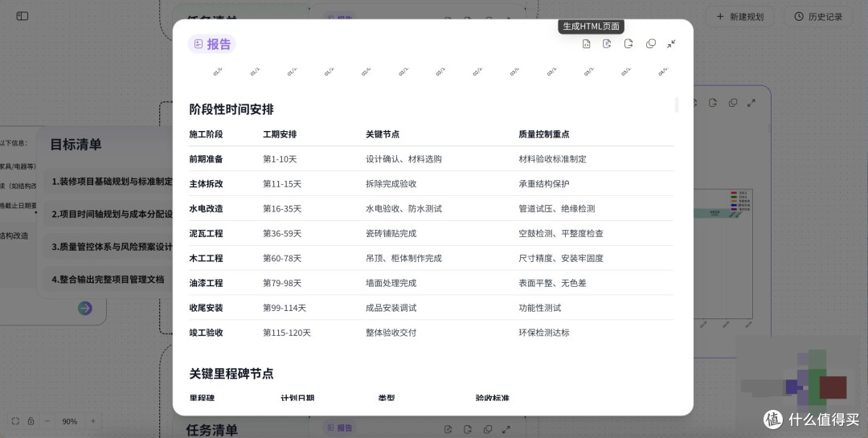Click the 拆除完成验收 cell
The width and height of the screenshot is (868, 438).
[x=391, y=183]
